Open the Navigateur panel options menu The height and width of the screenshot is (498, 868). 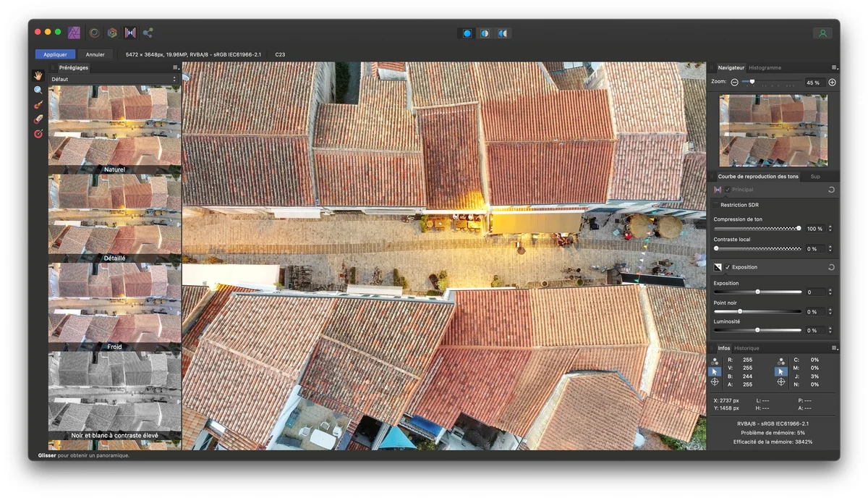pyautogui.click(x=834, y=67)
